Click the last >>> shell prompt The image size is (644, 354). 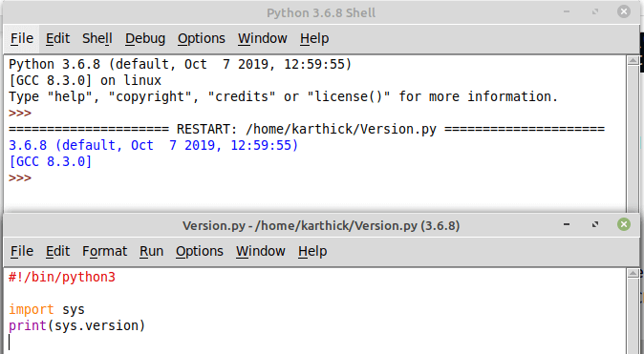(20, 178)
